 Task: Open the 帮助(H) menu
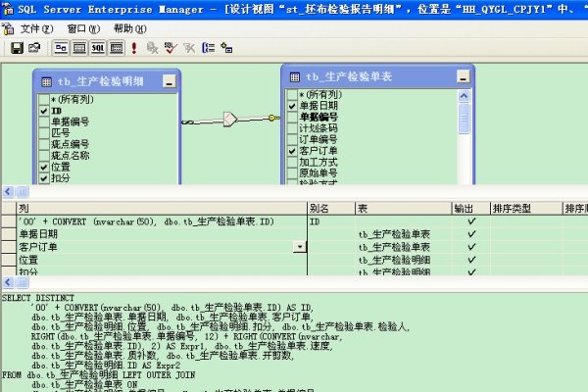(130, 28)
